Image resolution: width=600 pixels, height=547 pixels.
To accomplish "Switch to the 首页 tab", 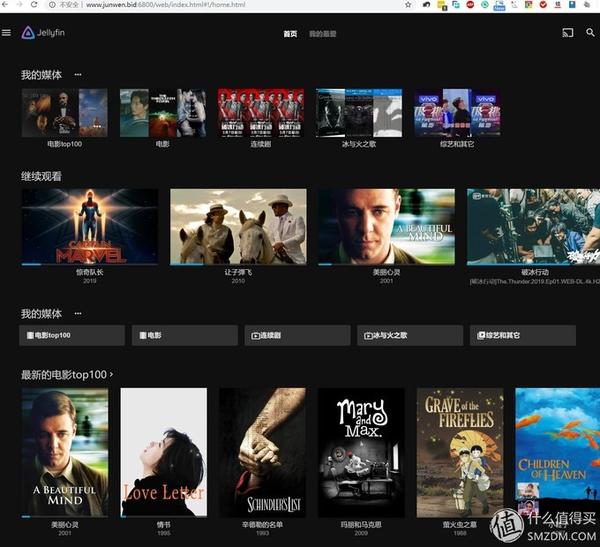I will point(290,34).
